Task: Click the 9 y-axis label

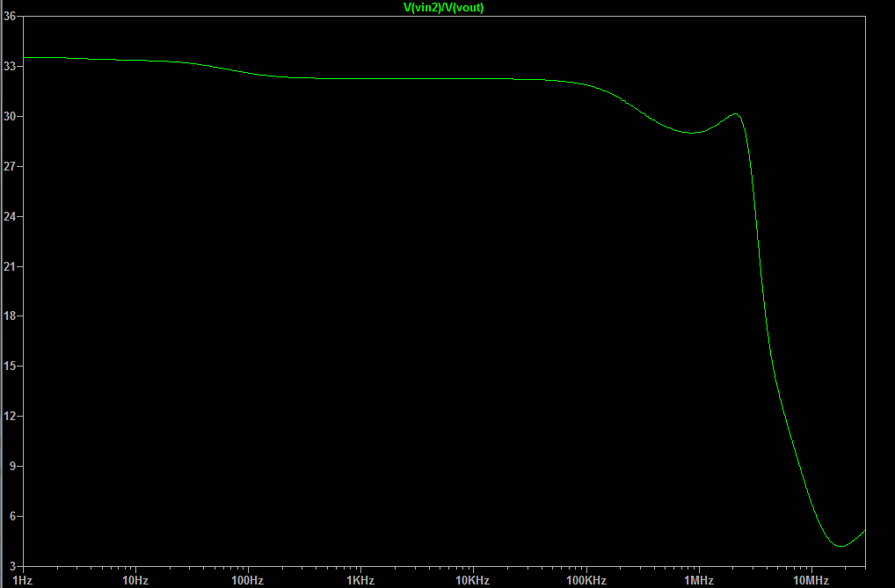Action: 12,467
